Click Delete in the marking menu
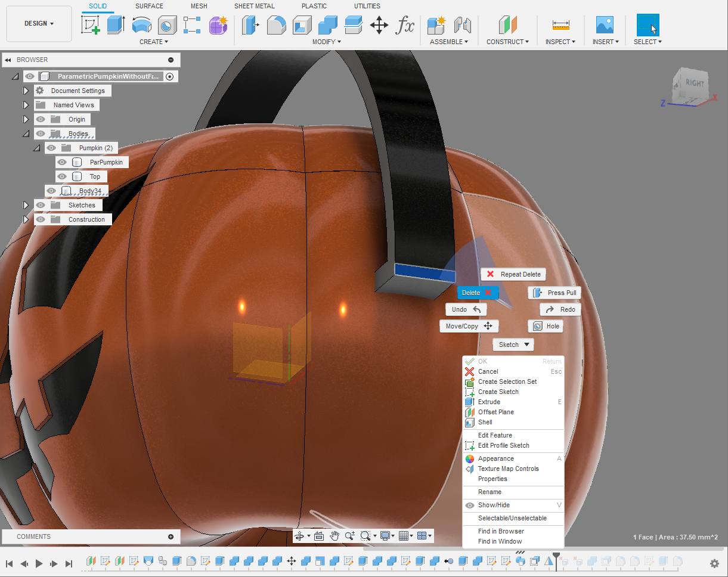 [477, 293]
